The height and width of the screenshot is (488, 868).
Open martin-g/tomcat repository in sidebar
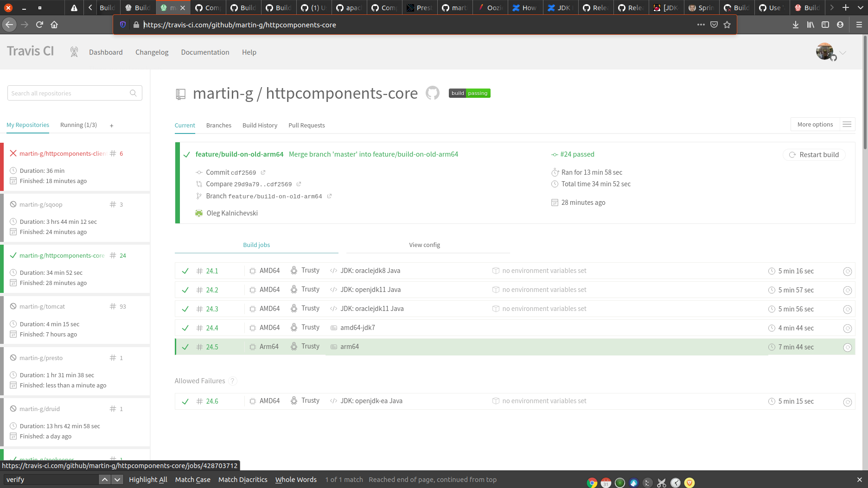pos(42,306)
